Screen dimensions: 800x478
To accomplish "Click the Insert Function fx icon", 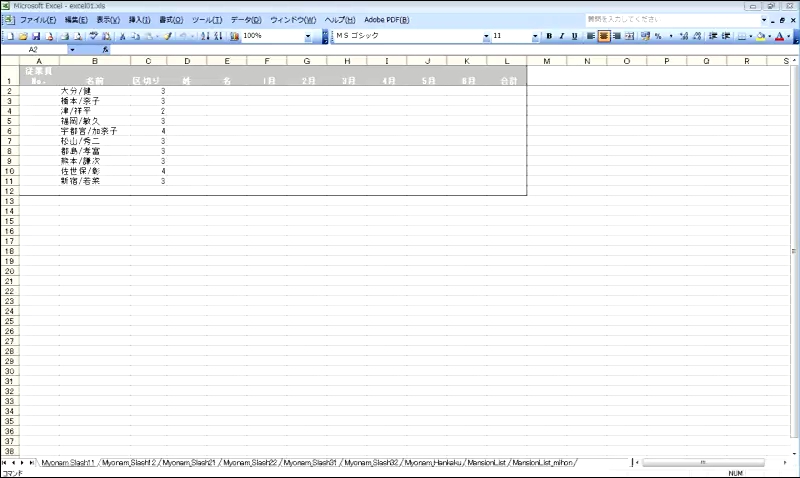I will pyautogui.click(x=105, y=49).
